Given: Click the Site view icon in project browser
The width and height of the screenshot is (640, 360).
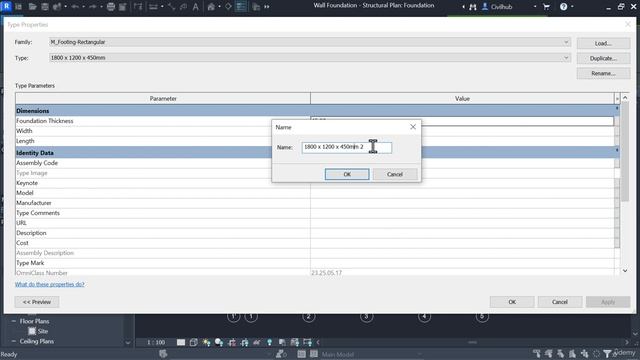Looking at the screenshot, I should point(32,331).
